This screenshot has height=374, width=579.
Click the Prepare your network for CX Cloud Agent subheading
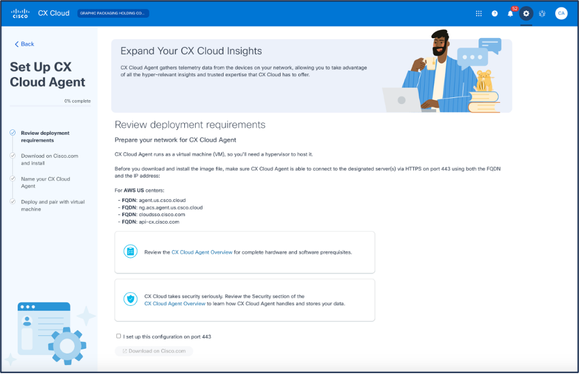(175, 140)
